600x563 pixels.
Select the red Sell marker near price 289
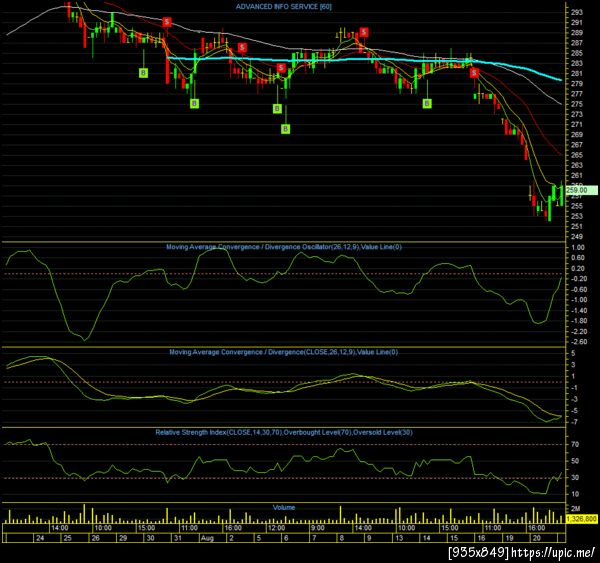click(364, 32)
